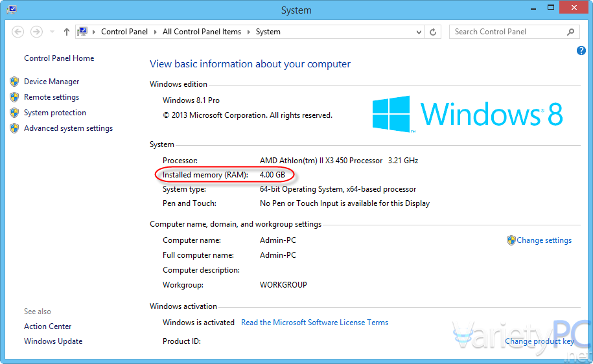Image resolution: width=593 pixels, height=364 pixels.
Task: Click Change product key link
Action: pos(539,341)
